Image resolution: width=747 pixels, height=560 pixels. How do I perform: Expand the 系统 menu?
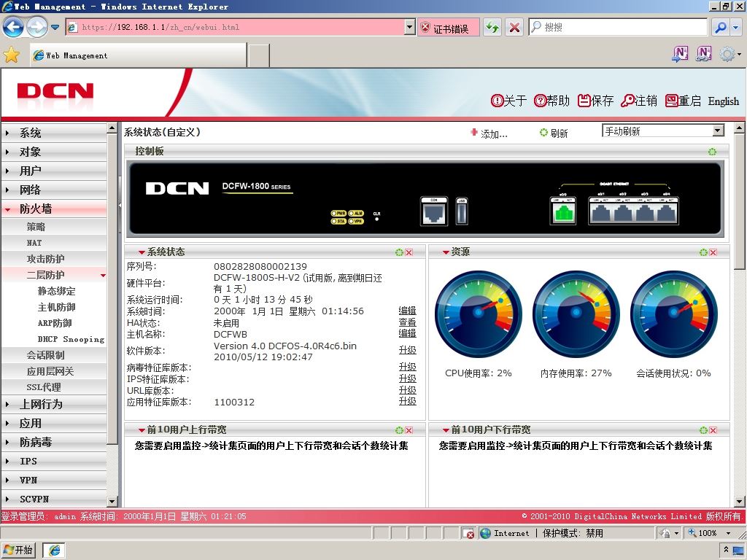point(53,133)
